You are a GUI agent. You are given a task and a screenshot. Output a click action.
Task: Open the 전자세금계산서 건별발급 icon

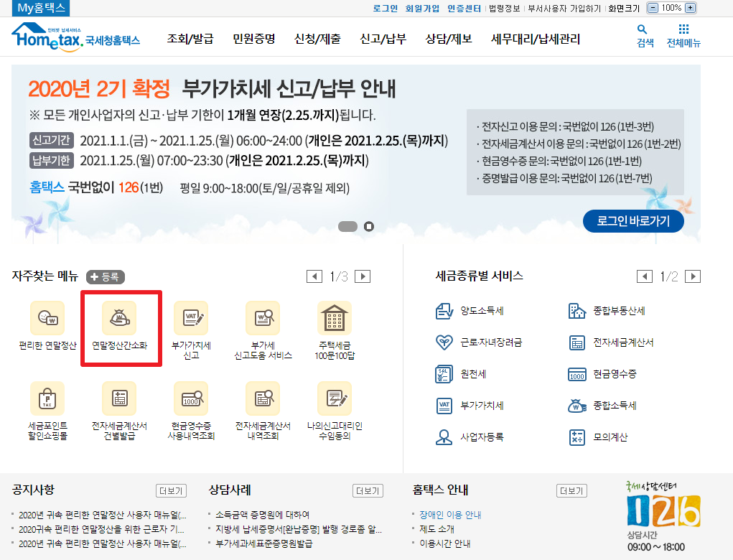[x=119, y=398]
